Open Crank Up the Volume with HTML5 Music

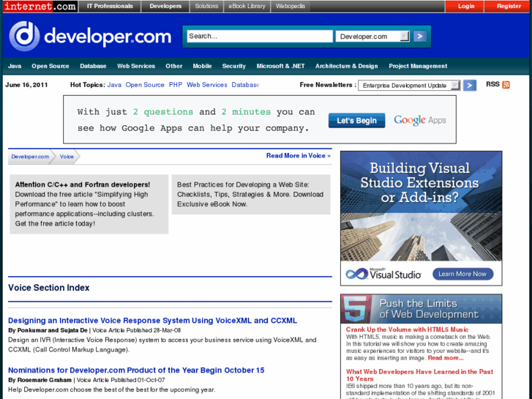point(407,329)
